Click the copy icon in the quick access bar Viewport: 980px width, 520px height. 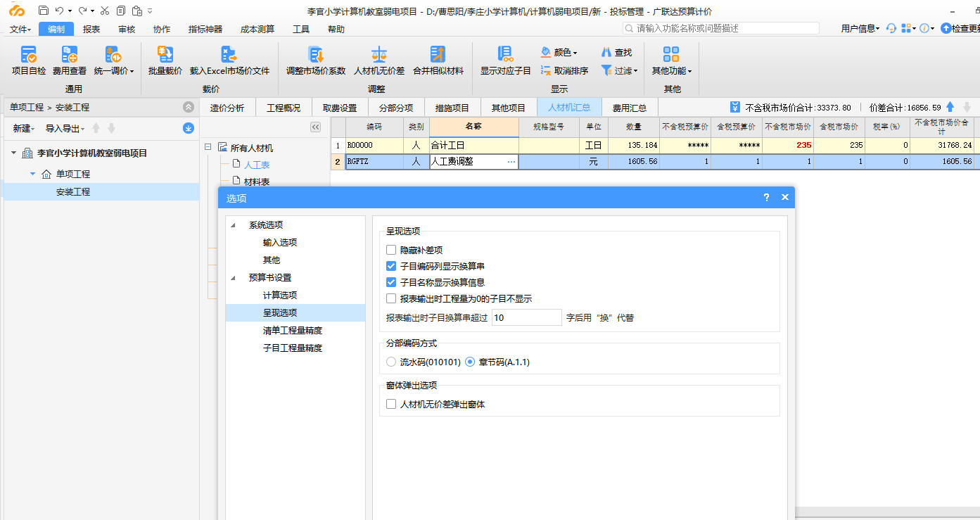click(121, 11)
